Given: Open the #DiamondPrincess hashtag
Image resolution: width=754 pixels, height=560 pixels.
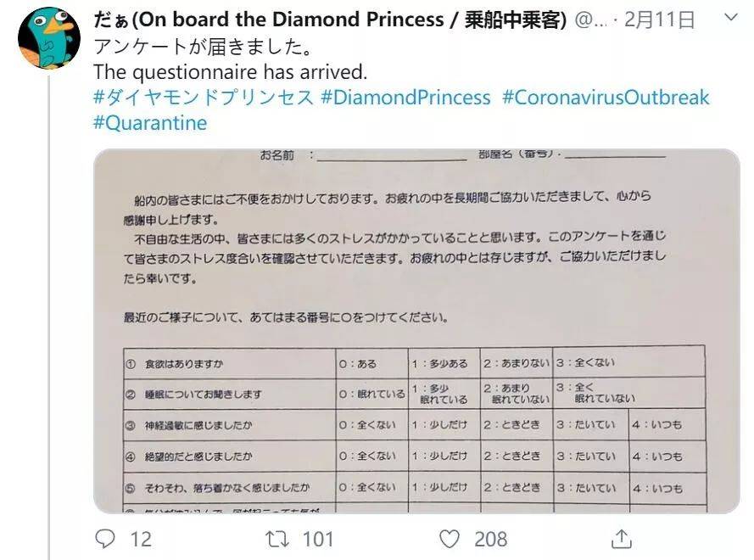Looking at the screenshot, I should 405,98.
